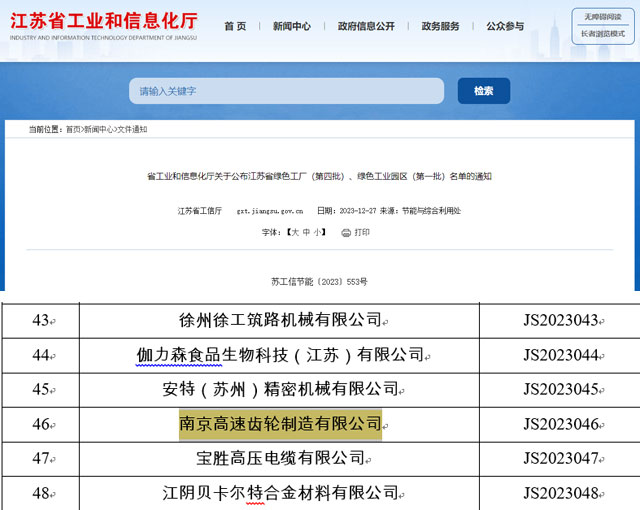The height and width of the screenshot is (510, 640).
Task: Open the 政府信息公开 menu item
Action: (x=366, y=27)
